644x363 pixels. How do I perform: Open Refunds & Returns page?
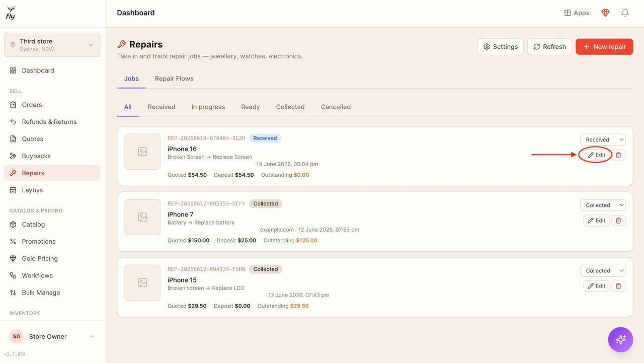[52, 122]
